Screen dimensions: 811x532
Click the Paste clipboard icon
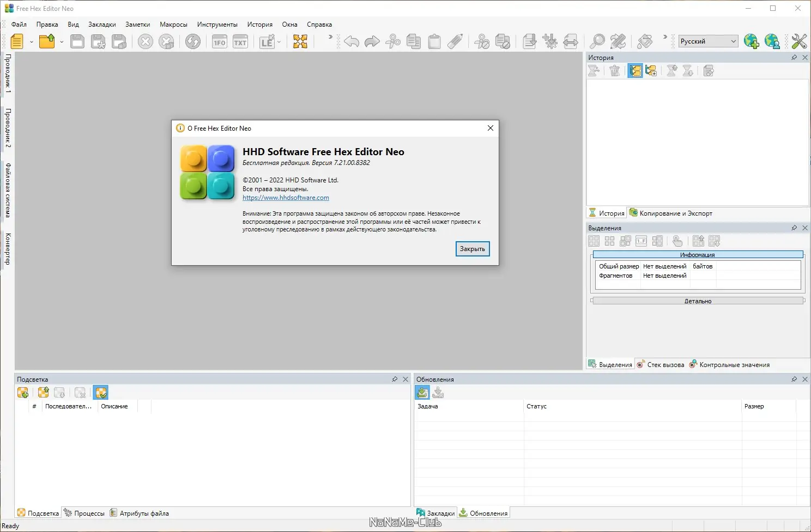click(434, 41)
